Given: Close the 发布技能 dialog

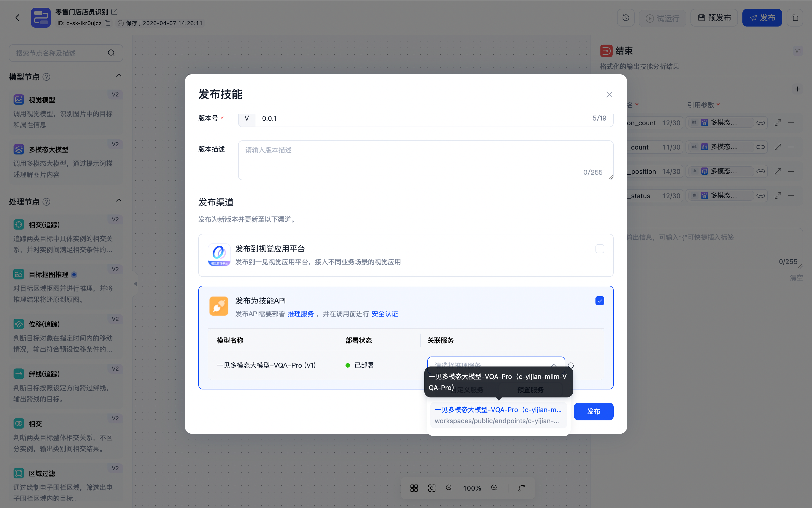Looking at the screenshot, I should pos(609,95).
